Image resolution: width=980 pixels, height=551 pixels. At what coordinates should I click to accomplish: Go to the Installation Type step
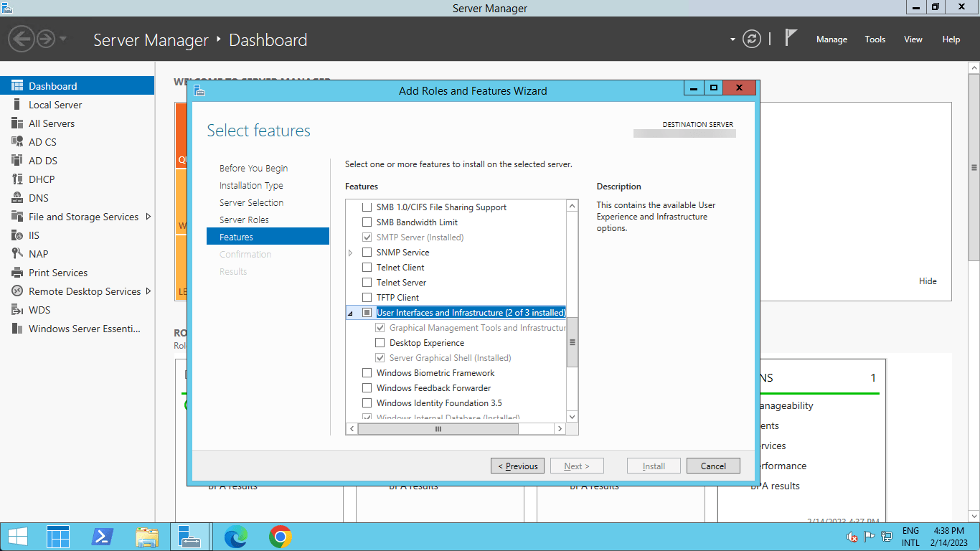251,185
